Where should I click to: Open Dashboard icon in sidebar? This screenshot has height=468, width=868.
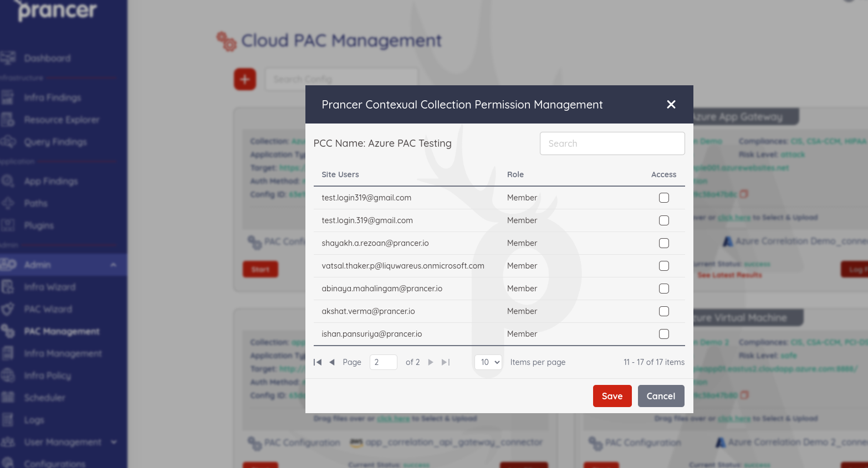pos(8,58)
